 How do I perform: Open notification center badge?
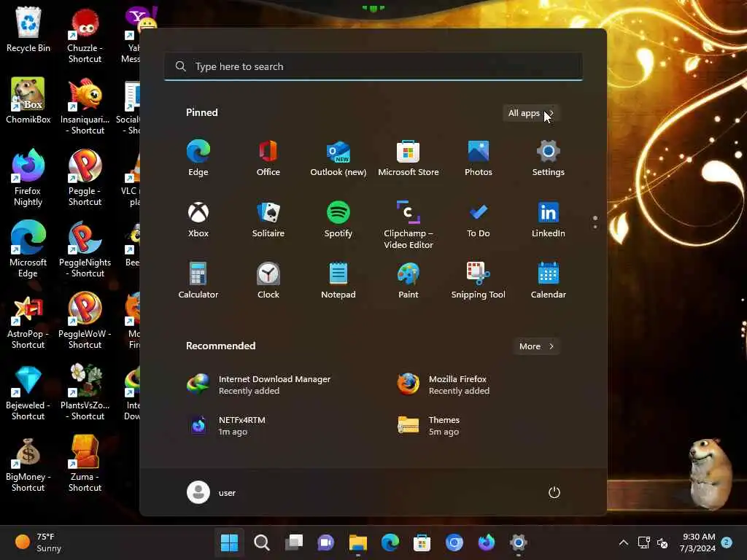click(x=727, y=542)
